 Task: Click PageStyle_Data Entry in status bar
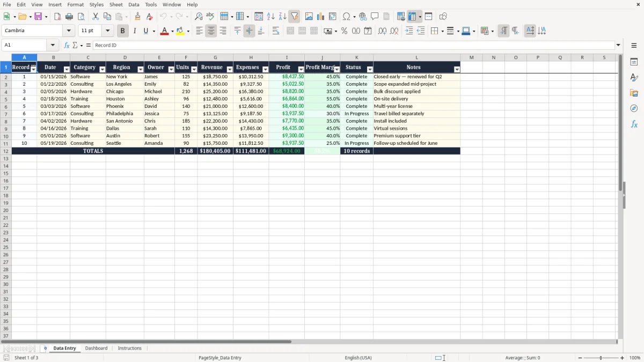(220, 358)
